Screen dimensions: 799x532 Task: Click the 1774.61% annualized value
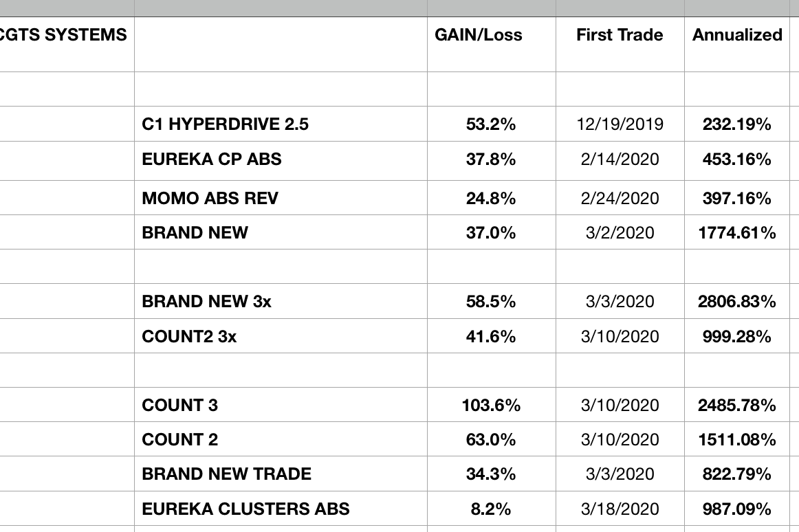point(737,233)
